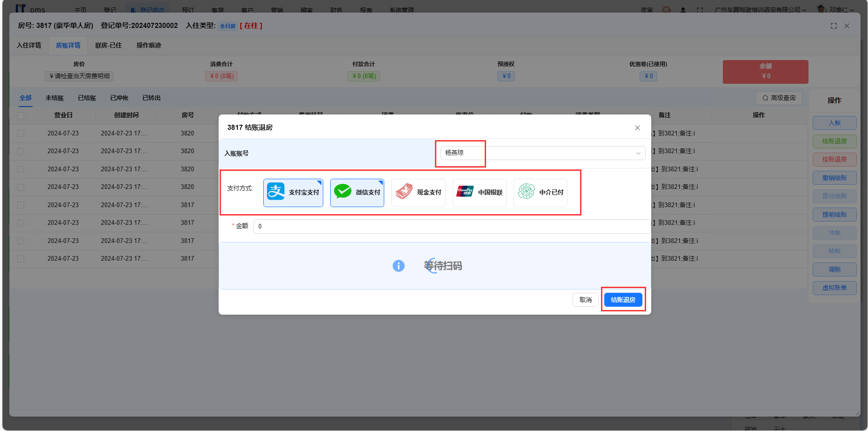Screen dimensions: 868x431
Task: Click the 金额 amount input field
Action: click(x=451, y=226)
